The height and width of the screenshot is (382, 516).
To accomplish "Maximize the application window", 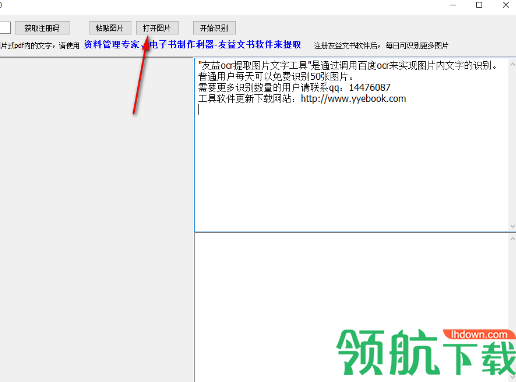I will click(479, 5).
